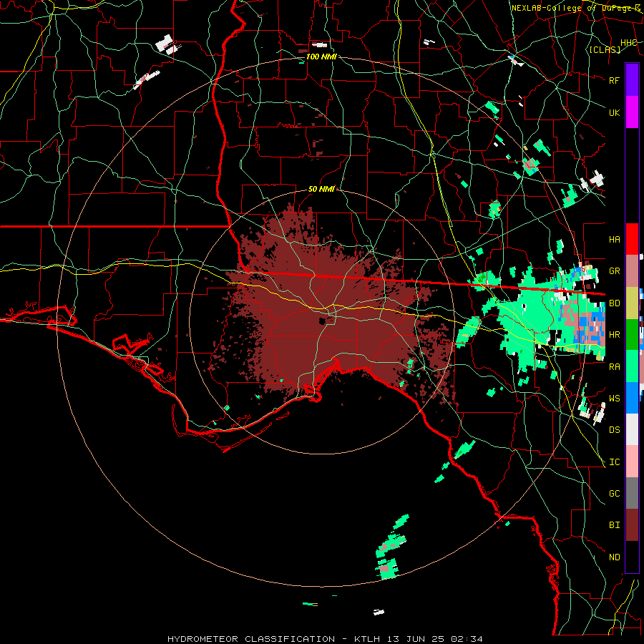Click the GR legend label
This screenshot has height=644, width=644.
614,271
